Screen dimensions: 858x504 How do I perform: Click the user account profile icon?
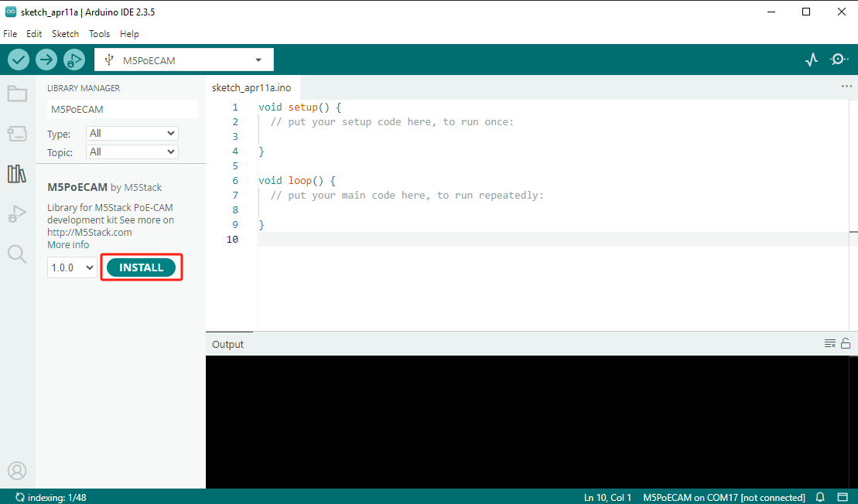[x=17, y=471]
